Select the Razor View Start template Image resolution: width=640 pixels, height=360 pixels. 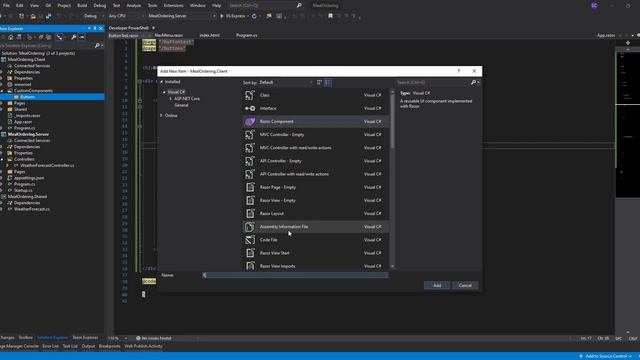[x=316, y=253]
